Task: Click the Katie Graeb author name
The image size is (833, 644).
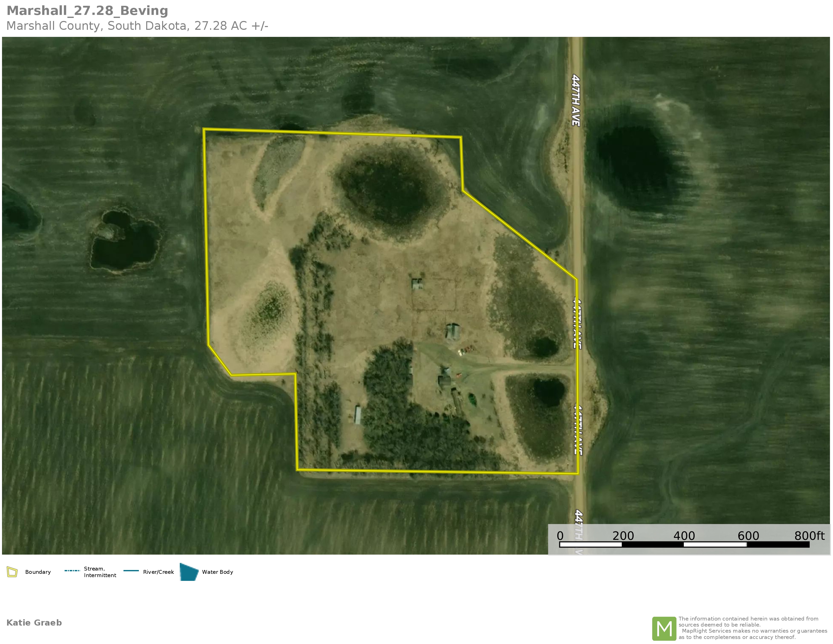Action: click(34, 623)
